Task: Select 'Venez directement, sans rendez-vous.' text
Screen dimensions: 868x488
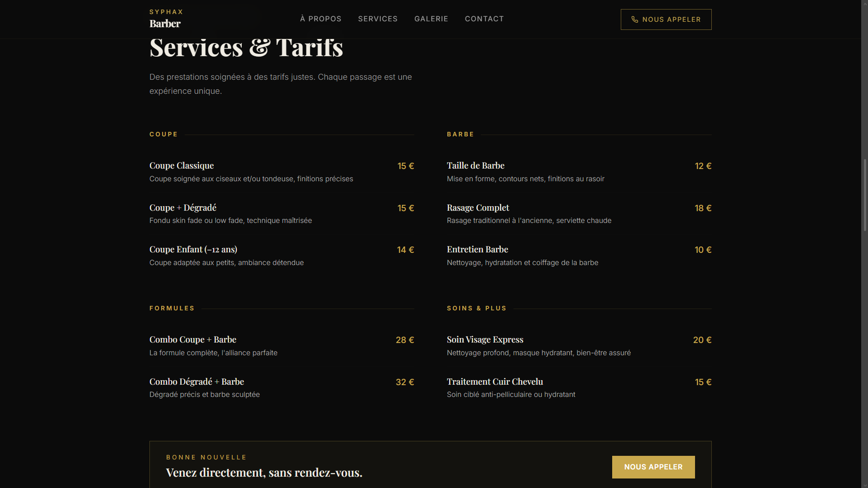Action: tap(264, 473)
